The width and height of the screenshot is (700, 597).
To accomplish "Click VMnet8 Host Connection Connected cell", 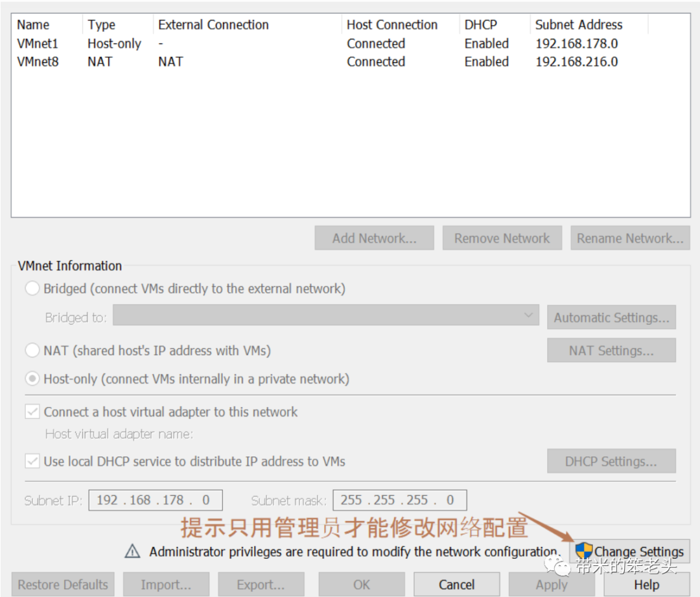I will click(x=376, y=62).
